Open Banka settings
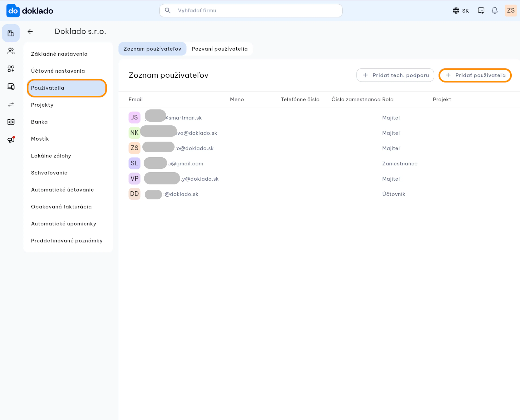 tap(39, 122)
